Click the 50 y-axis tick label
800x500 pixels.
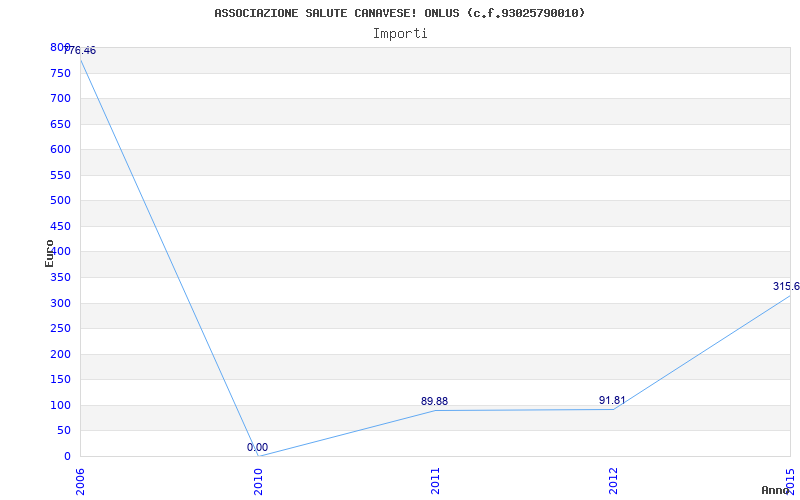pos(64,431)
